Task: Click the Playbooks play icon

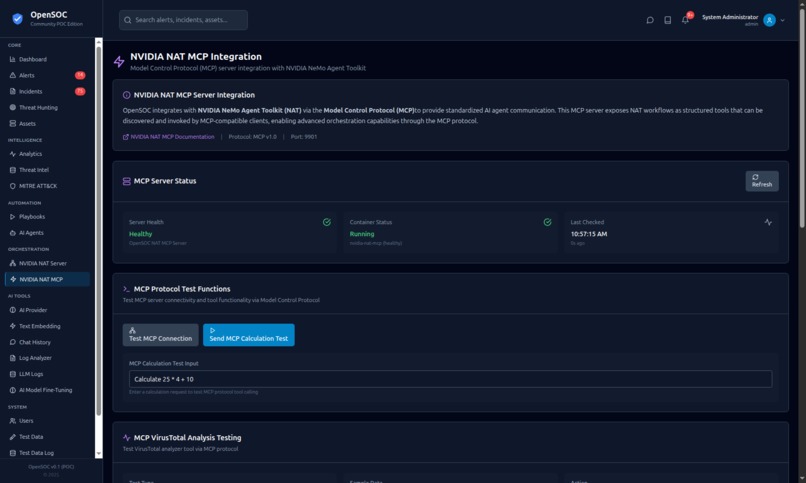Action: [x=13, y=216]
